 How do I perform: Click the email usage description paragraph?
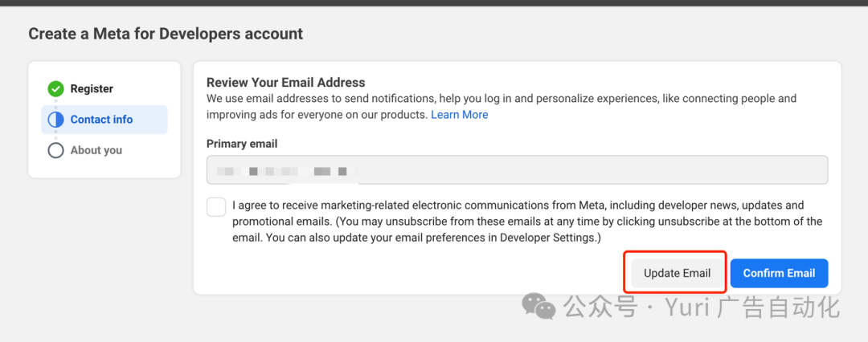pos(502,107)
